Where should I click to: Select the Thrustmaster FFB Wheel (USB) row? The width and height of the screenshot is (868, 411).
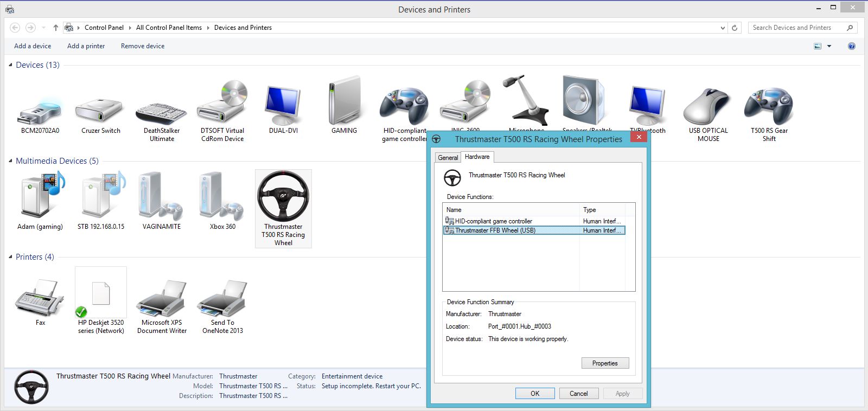coord(534,230)
